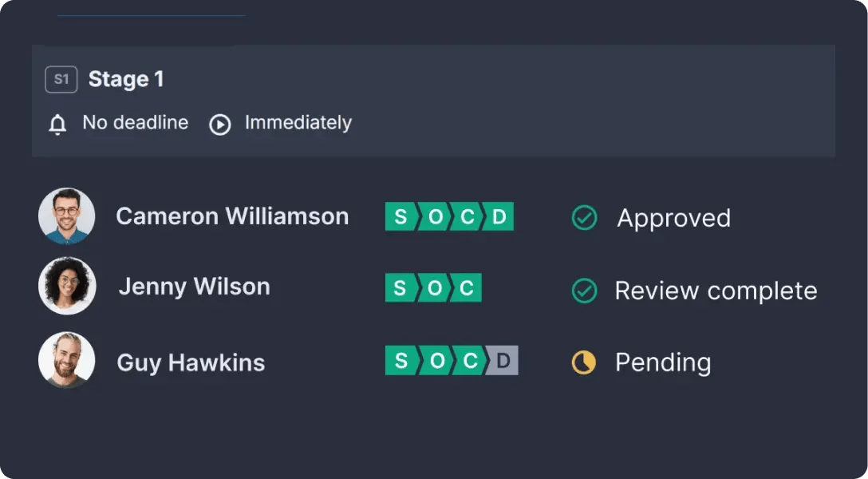Click Jenny Wilson's Review complete checkmark icon
The width and height of the screenshot is (868, 479).
[x=585, y=291]
